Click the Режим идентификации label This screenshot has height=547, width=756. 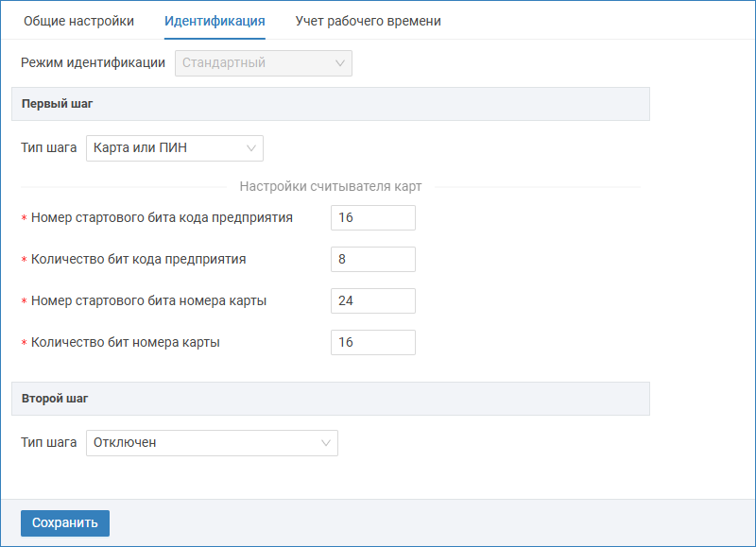coord(94,63)
